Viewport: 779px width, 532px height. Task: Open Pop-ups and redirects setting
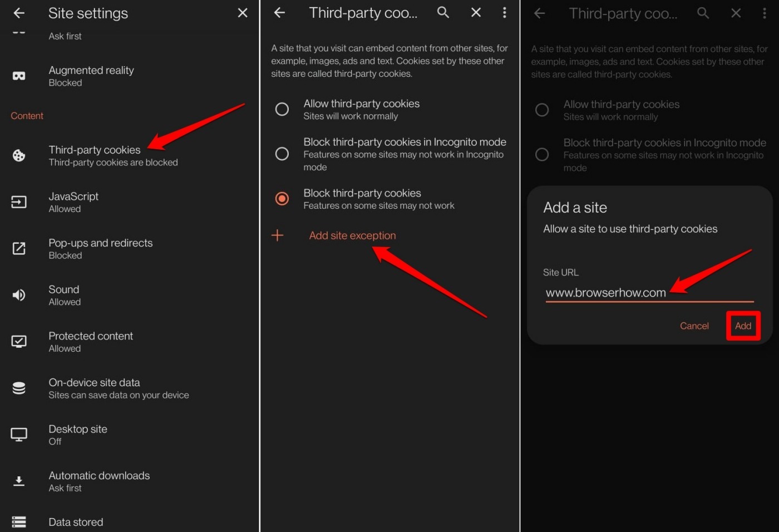(x=130, y=249)
